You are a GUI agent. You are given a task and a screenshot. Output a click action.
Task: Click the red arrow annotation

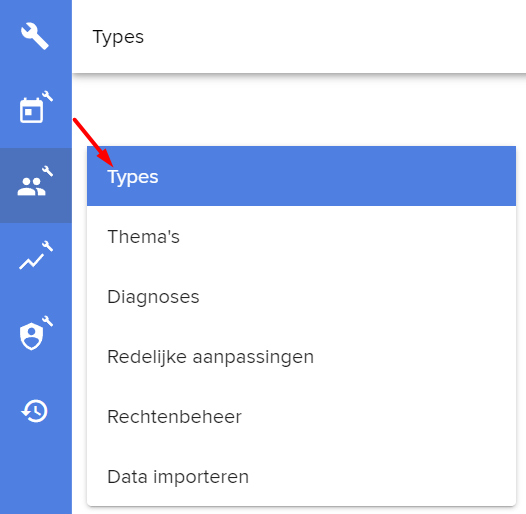(93, 142)
